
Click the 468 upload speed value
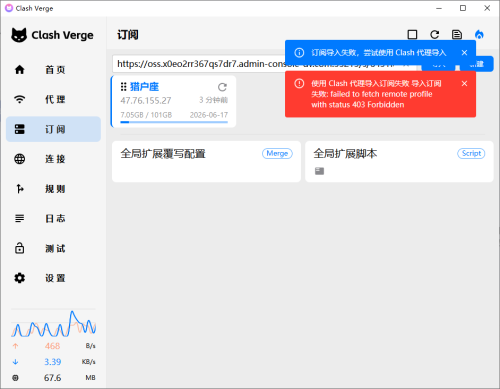[x=52, y=346]
